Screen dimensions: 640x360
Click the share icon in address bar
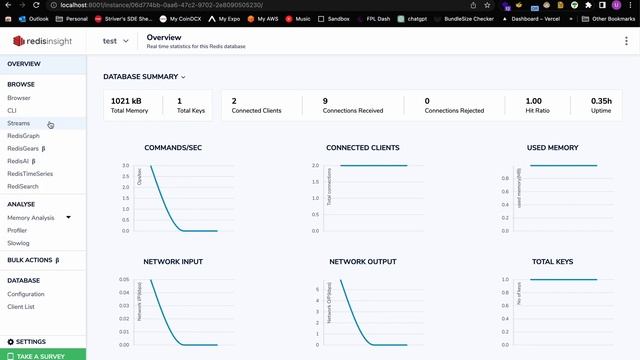click(x=473, y=5)
